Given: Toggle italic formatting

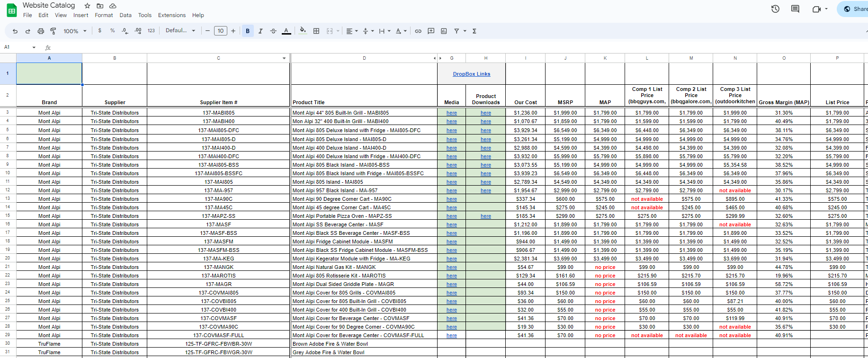Looking at the screenshot, I should point(260,31).
